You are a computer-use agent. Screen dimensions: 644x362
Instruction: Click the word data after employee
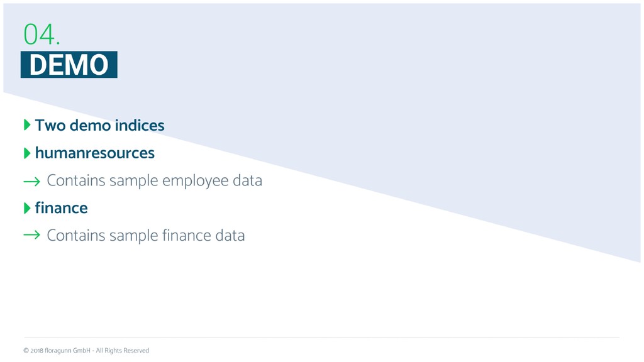(247, 180)
